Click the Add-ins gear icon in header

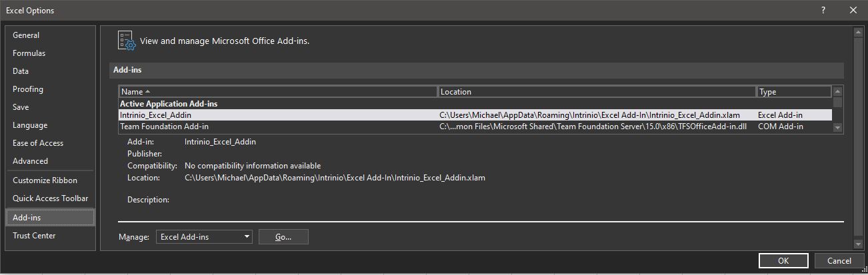(126, 41)
